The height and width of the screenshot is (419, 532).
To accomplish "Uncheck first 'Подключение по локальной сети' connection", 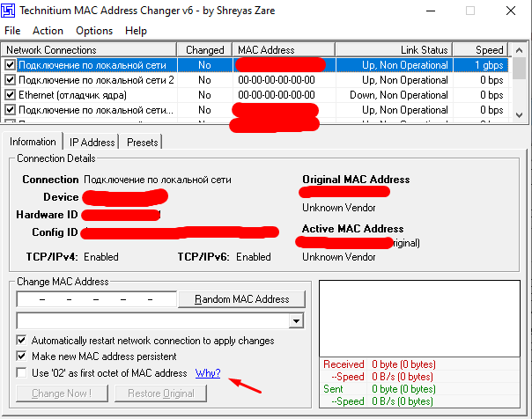I will (11, 65).
